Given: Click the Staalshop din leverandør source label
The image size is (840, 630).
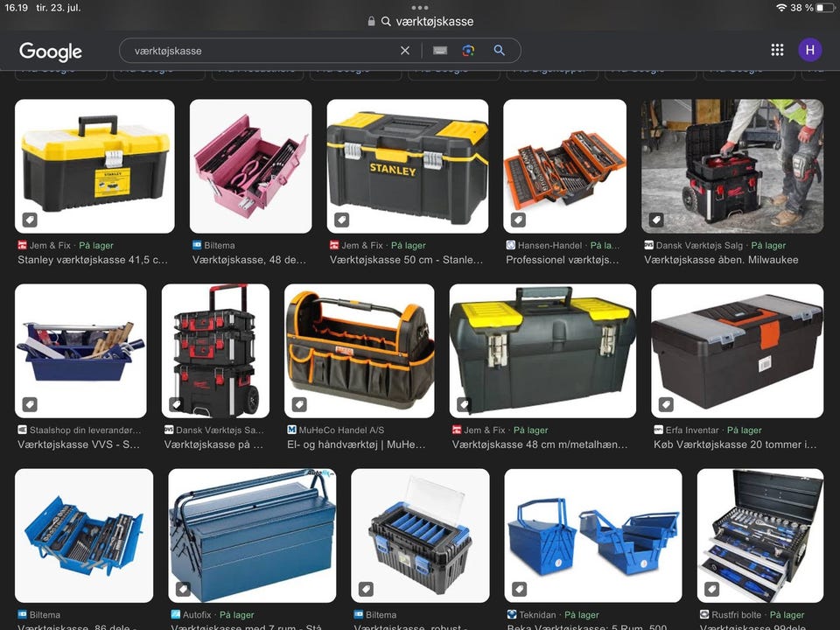Looking at the screenshot, I should click(85, 430).
